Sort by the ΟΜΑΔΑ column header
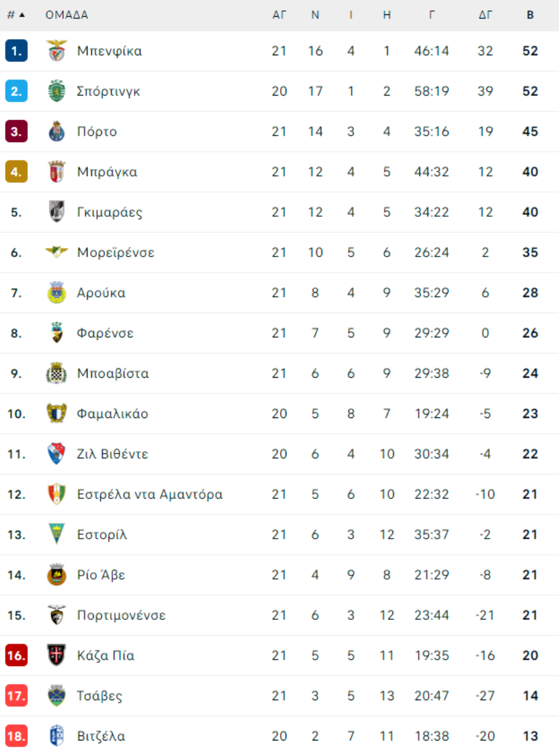Screen dimensions: 559x756 (x=66, y=15)
